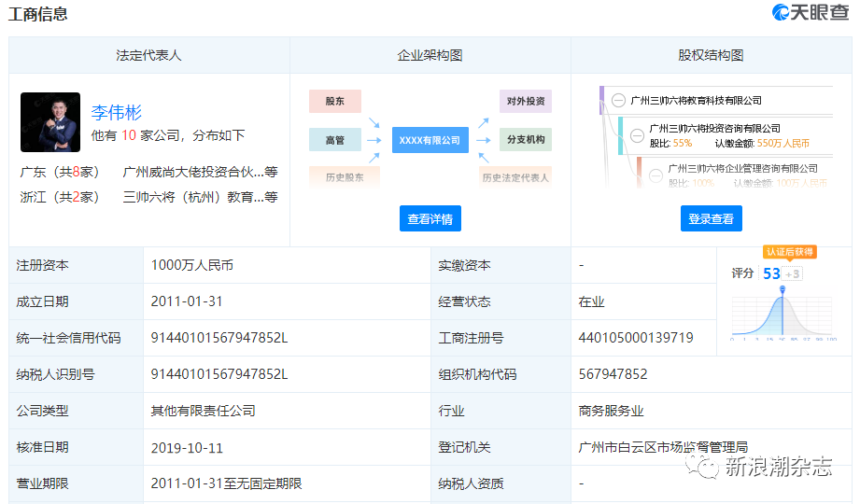This screenshot has width=860, height=504.
Task: Select the 统一社会信用代码 value 91440101567947852L
Action: 219,338
